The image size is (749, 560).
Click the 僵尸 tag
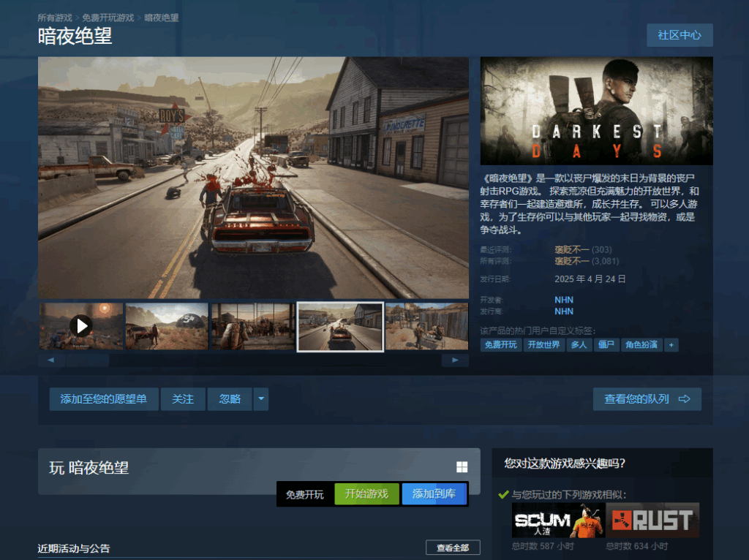[606, 344]
